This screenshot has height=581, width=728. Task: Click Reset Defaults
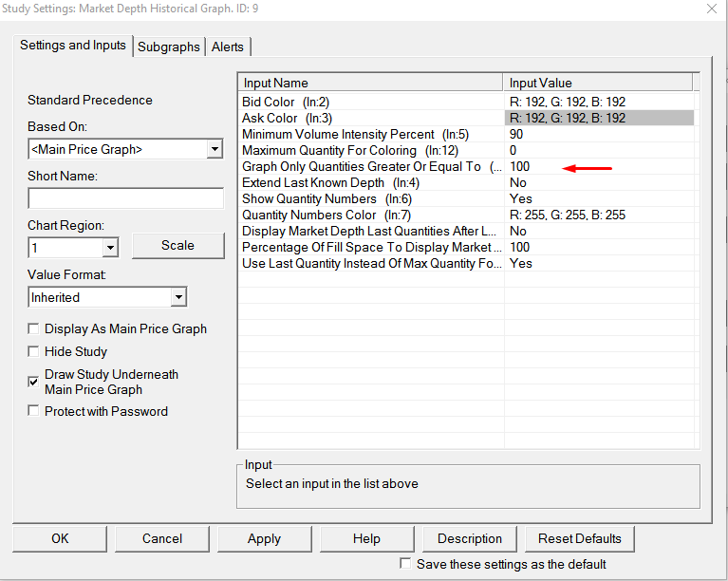point(579,538)
